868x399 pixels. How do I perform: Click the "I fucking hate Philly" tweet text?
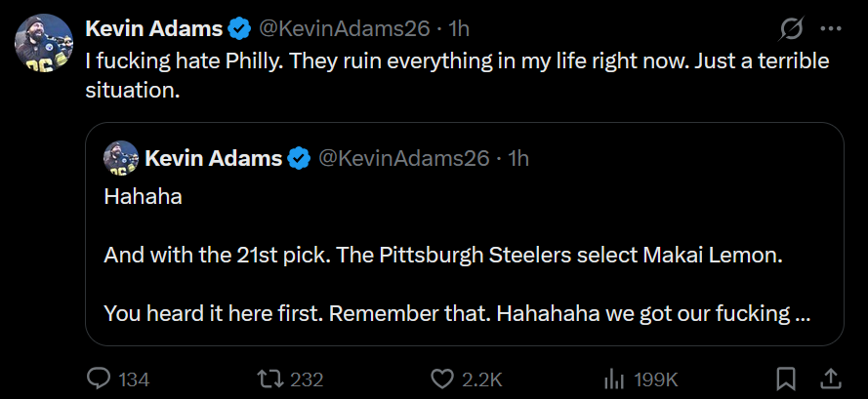pos(457,77)
